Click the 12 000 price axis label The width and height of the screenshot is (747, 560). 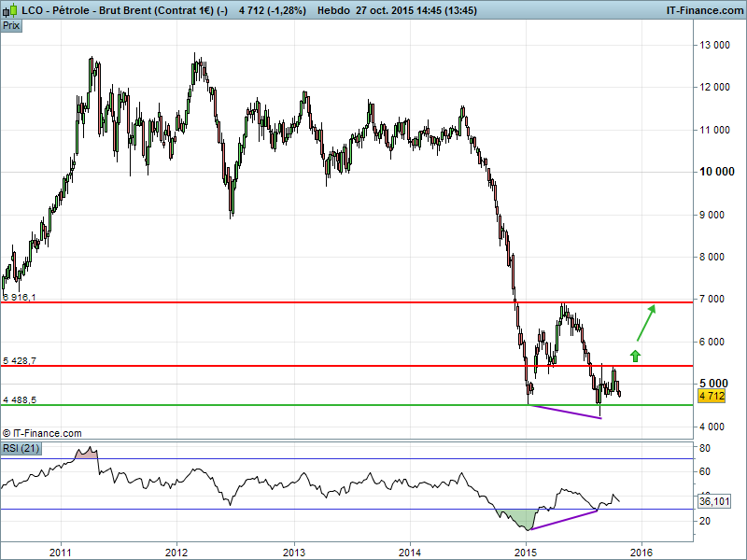[x=714, y=87]
